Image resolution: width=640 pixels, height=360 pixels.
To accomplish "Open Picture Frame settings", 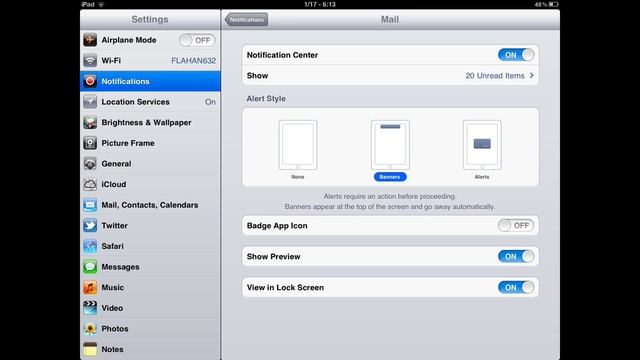I will coord(150,143).
